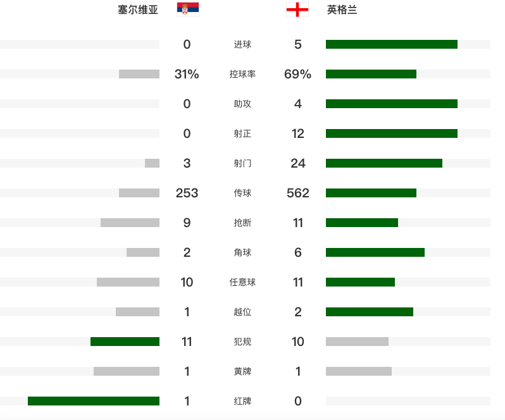Click the 越位 stat label

click(242, 312)
